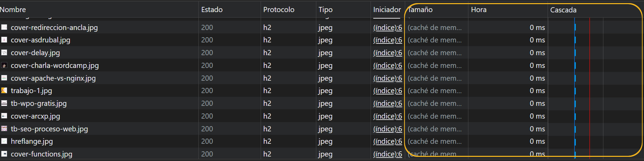Click the thumbnail icon beside cover-functions.jpg
The width and height of the screenshot is (644, 161).
(x=4, y=154)
